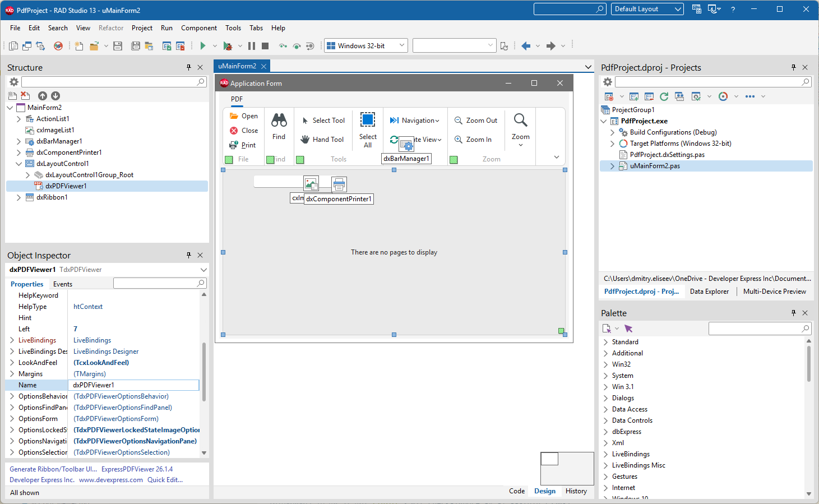Click Hand Tool in ribbon Tools group
This screenshot has width=819, height=504.
point(322,140)
